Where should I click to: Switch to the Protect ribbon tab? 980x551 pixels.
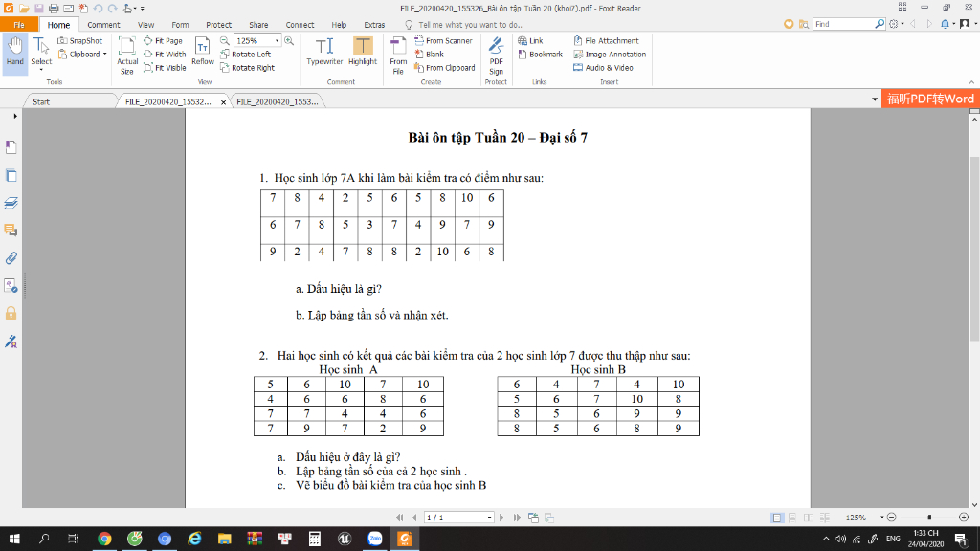(x=219, y=25)
